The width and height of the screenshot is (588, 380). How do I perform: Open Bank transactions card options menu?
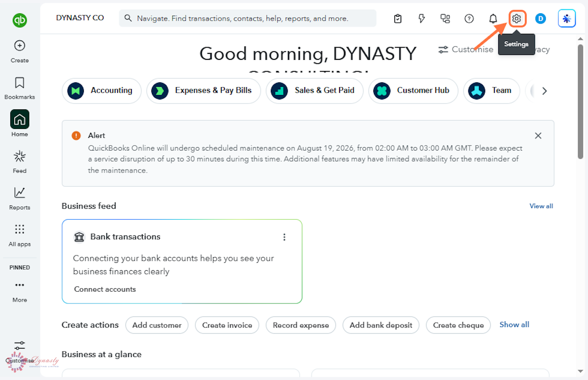click(284, 237)
